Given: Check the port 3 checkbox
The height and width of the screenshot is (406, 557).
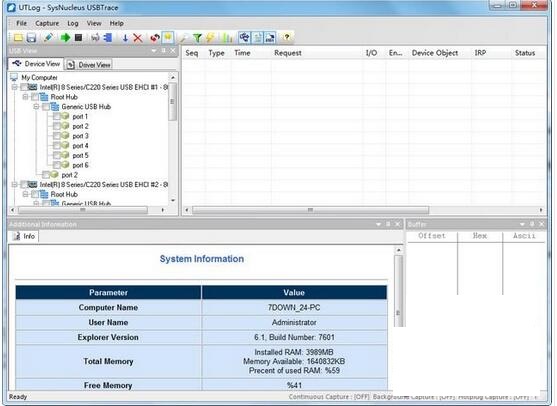Looking at the screenshot, I should (56, 136).
